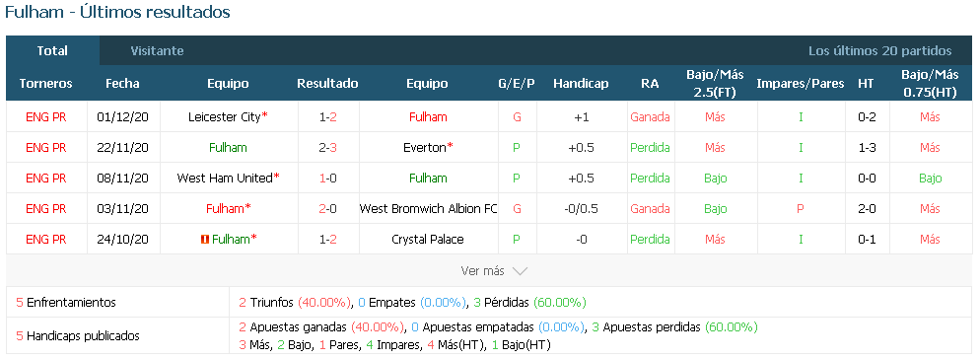980x359 pixels.
Task: Click the G/E/P column header
Action: (x=517, y=83)
